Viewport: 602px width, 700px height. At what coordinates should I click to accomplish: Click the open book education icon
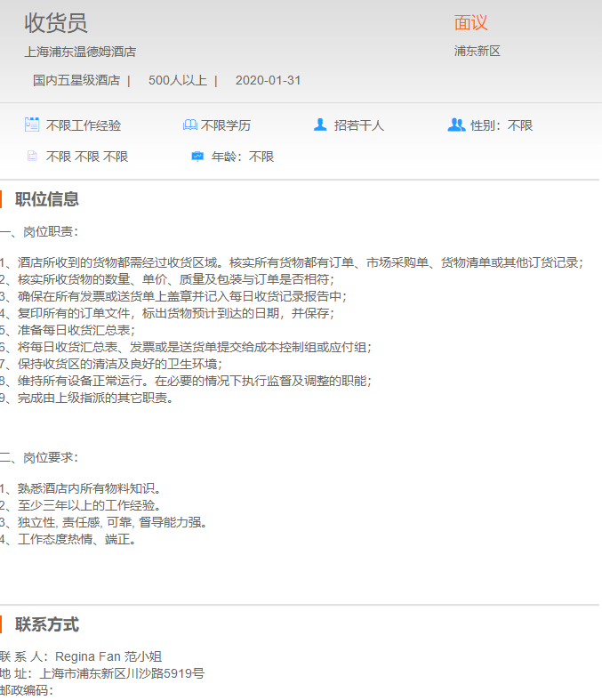click(189, 125)
